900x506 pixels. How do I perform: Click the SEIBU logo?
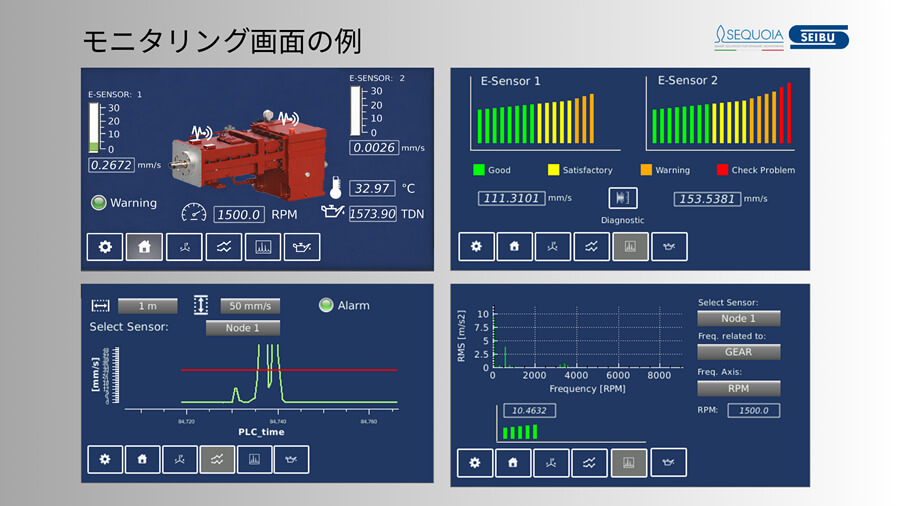818,38
